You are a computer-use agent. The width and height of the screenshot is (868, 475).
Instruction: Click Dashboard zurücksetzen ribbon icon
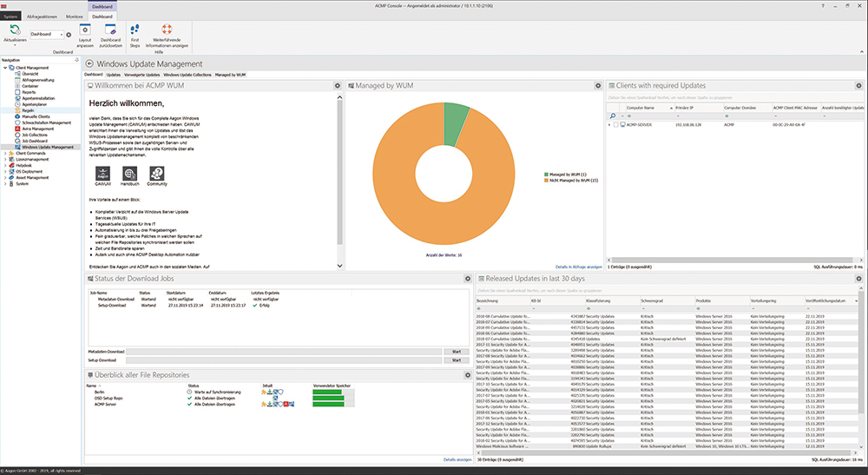coord(110,30)
